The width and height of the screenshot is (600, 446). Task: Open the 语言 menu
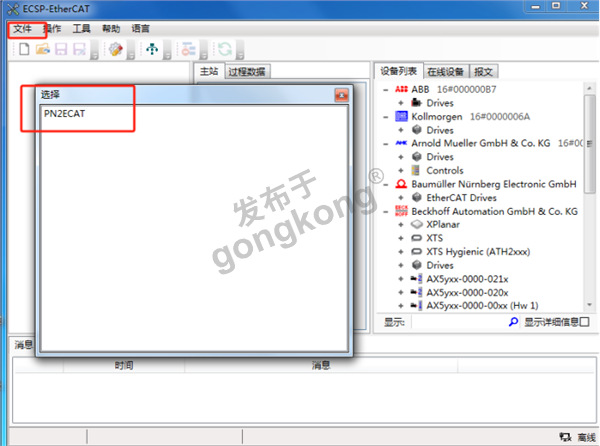(x=140, y=29)
